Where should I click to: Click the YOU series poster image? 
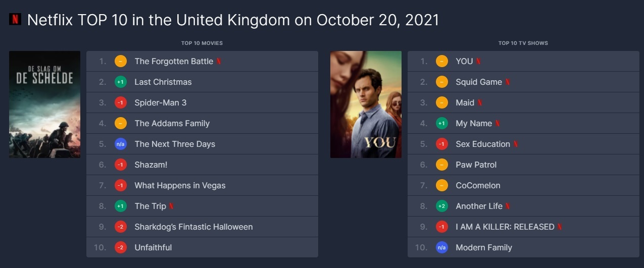point(366,104)
